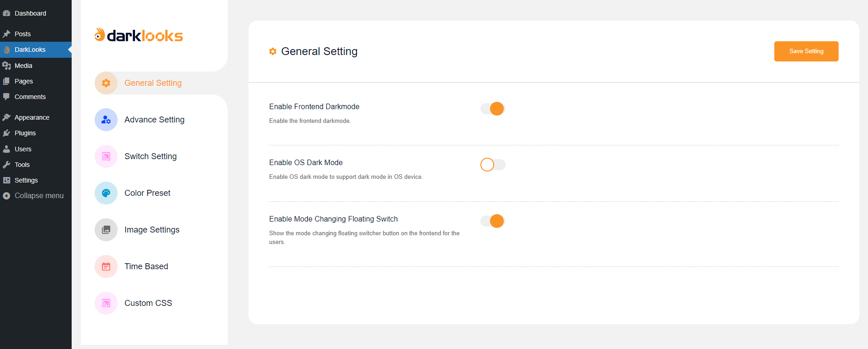Open the Plugins admin menu
Screen dimensions: 868x349
[x=25, y=133]
